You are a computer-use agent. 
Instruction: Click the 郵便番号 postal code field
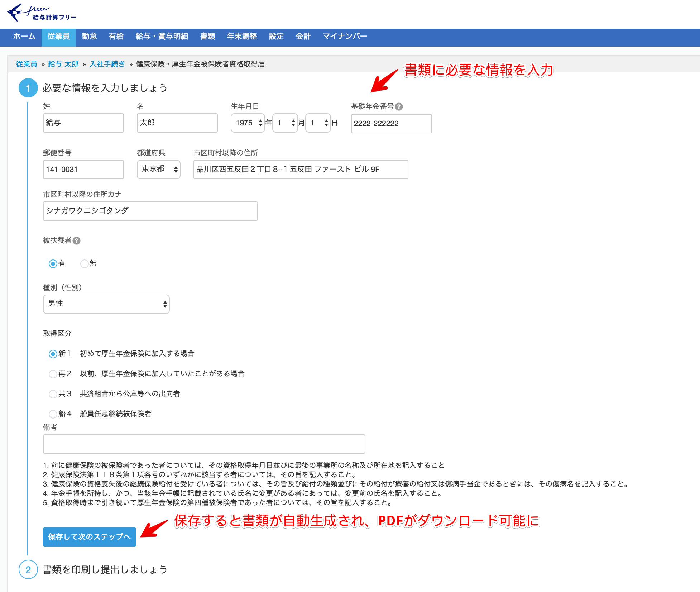click(x=83, y=169)
